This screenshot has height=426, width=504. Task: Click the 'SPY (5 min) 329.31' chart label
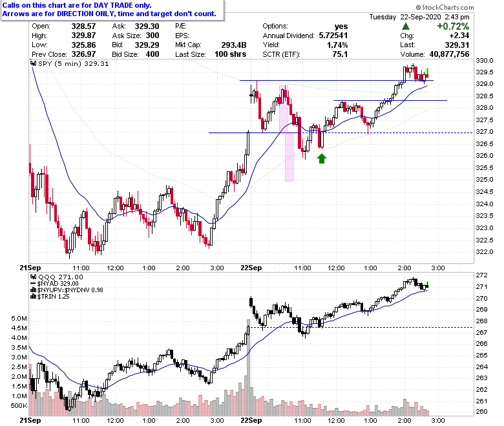73,63
